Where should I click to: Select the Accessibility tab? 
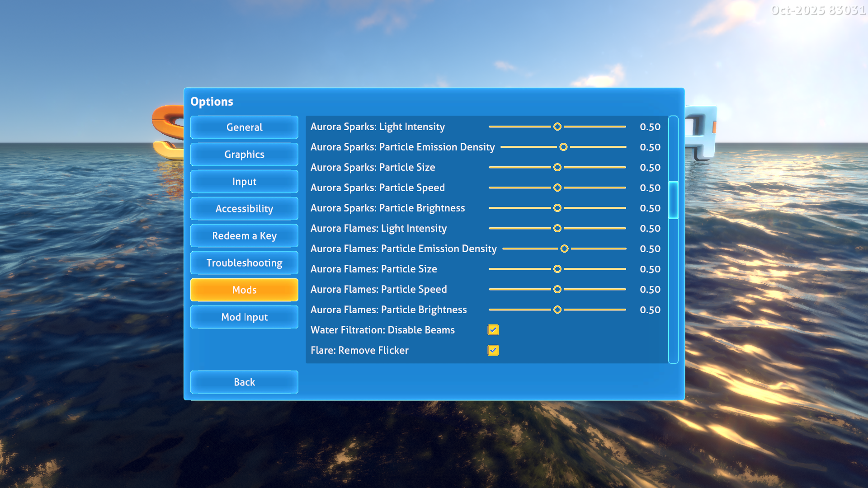click(244, 209)
